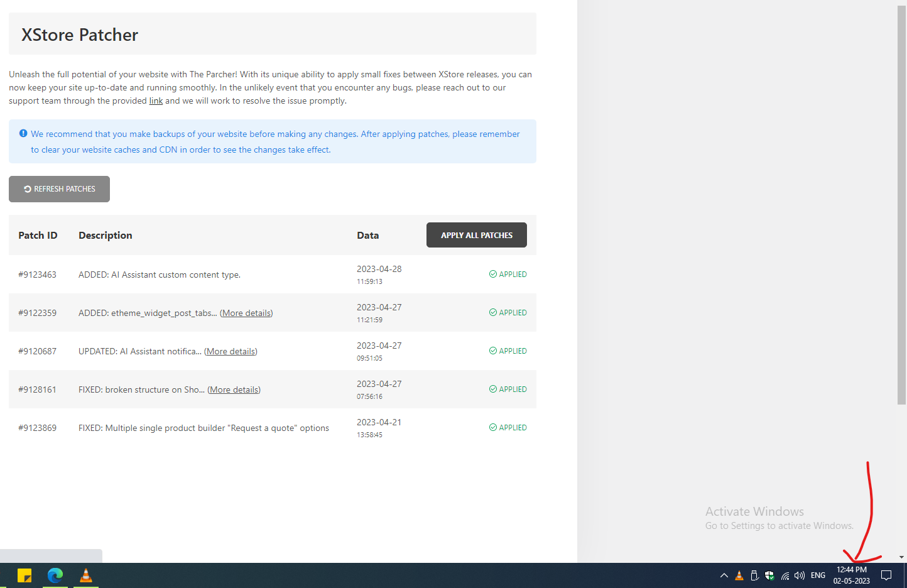Click the time 11:21:59 under 2023-04-27

coord(369,320)
